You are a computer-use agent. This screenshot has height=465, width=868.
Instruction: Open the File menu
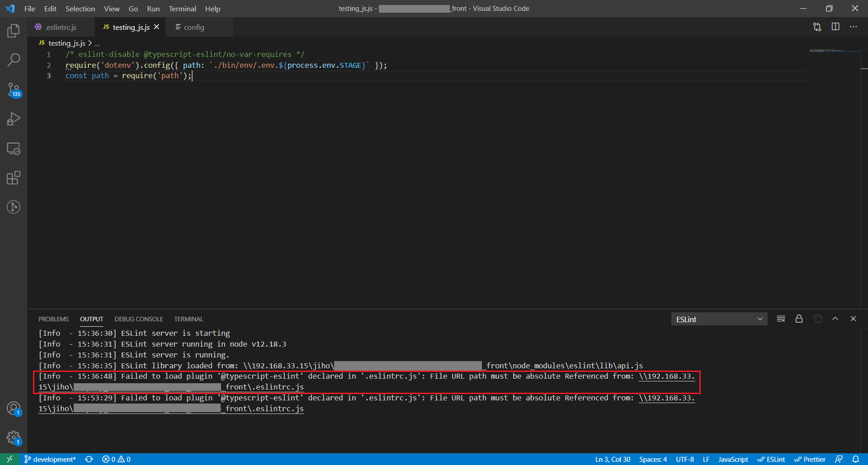point(30,9)
